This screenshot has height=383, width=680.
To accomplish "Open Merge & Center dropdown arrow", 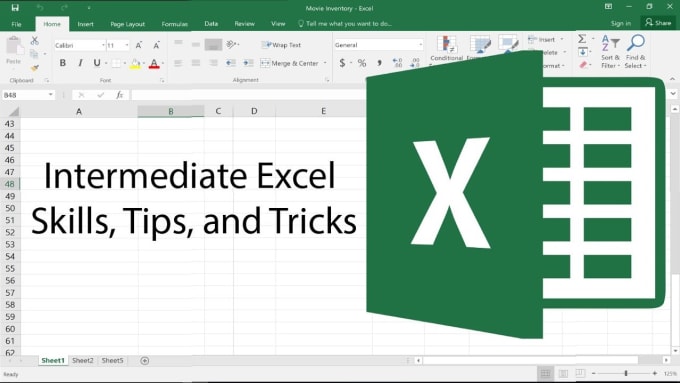I will point(325,63).
